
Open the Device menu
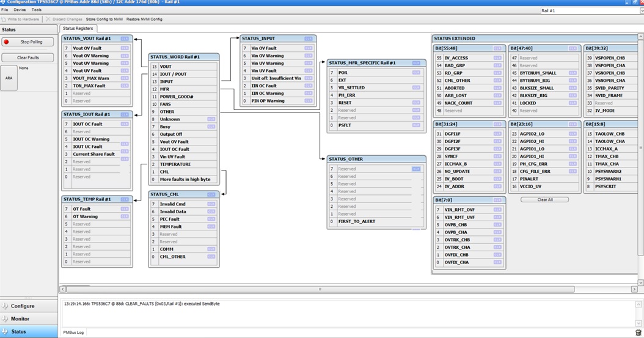pyautogui.click(x=20, y=10)
